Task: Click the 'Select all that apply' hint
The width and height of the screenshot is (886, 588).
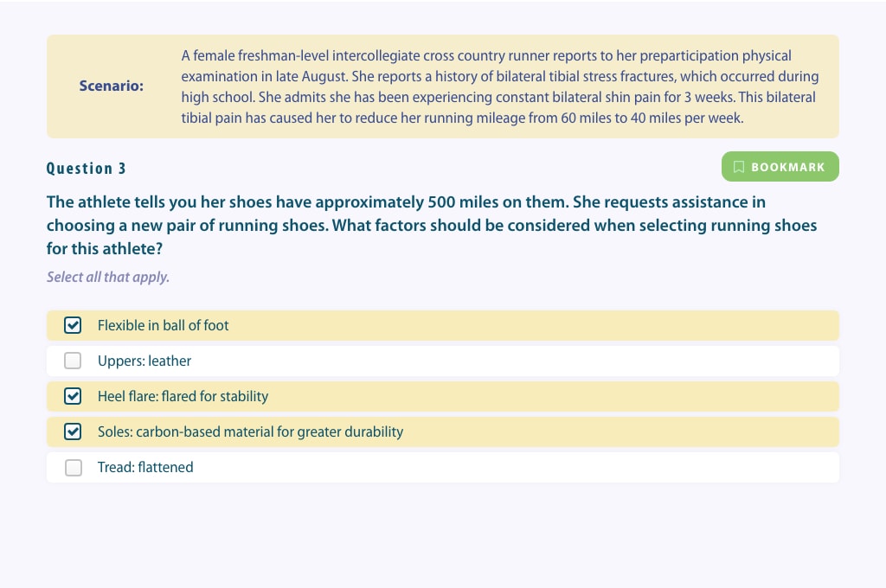Action: 108,278
